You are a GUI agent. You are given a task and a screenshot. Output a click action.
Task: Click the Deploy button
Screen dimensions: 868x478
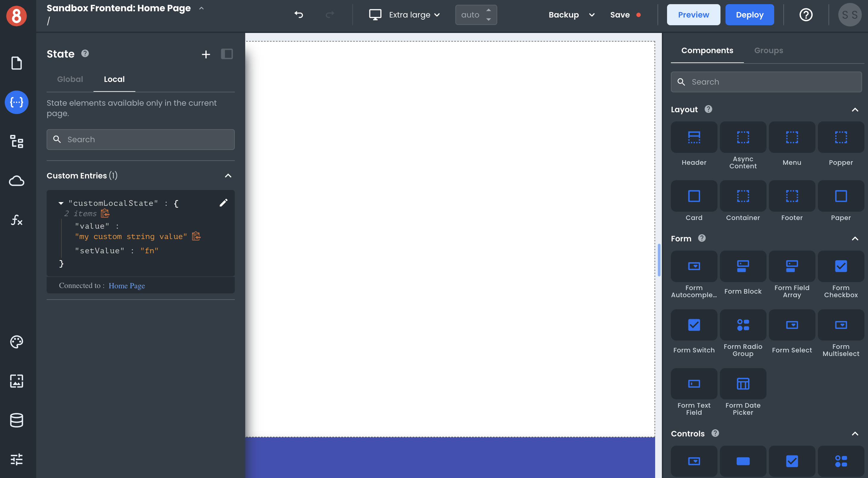point(749,15)
